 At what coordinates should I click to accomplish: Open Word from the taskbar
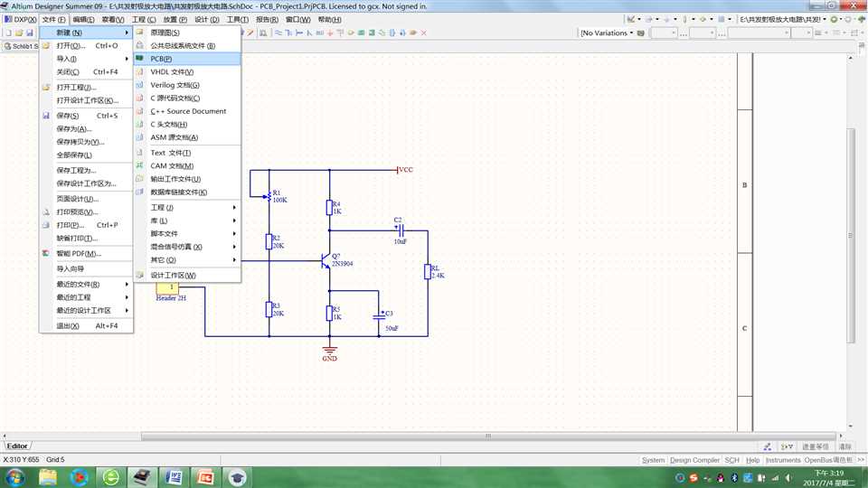[174, 477]
